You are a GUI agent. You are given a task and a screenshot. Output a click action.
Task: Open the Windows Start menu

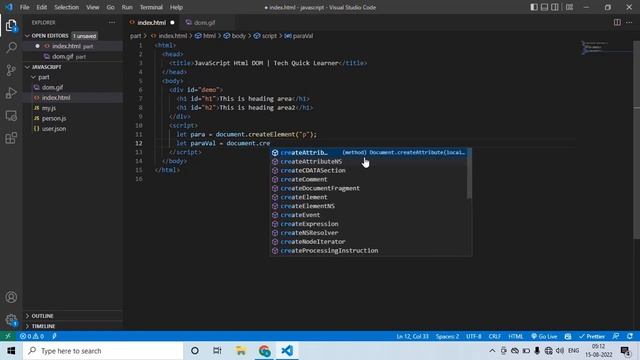(11, 351)
